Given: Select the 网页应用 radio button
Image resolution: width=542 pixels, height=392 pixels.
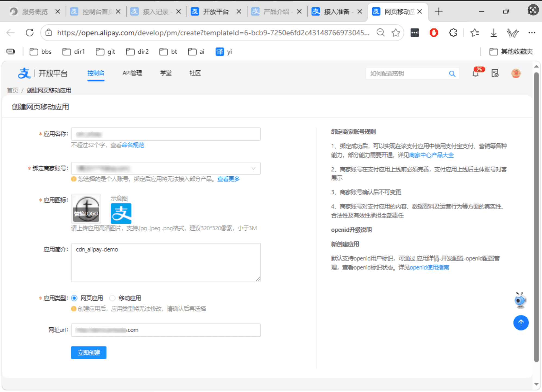Looking at the screenshot, I should click(74, 298).
